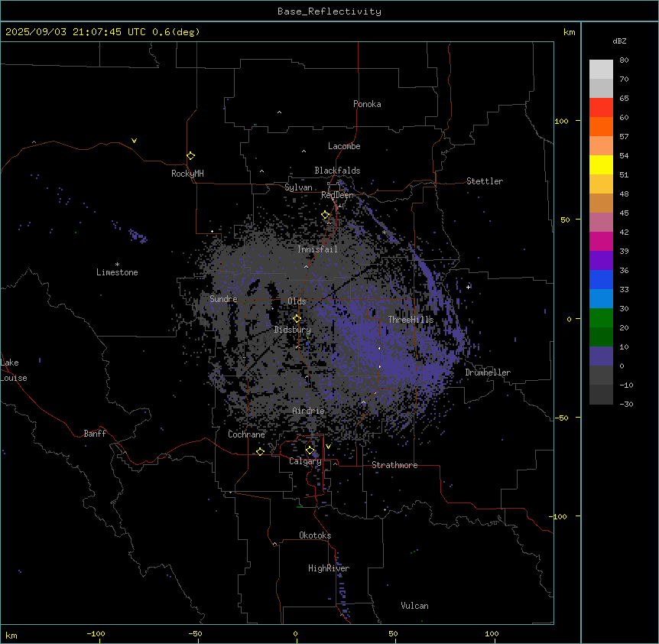Image resolution: width=659 pixels, height=644 pixels.
Task: Click the Stettler town label
Action: [485, 181]
